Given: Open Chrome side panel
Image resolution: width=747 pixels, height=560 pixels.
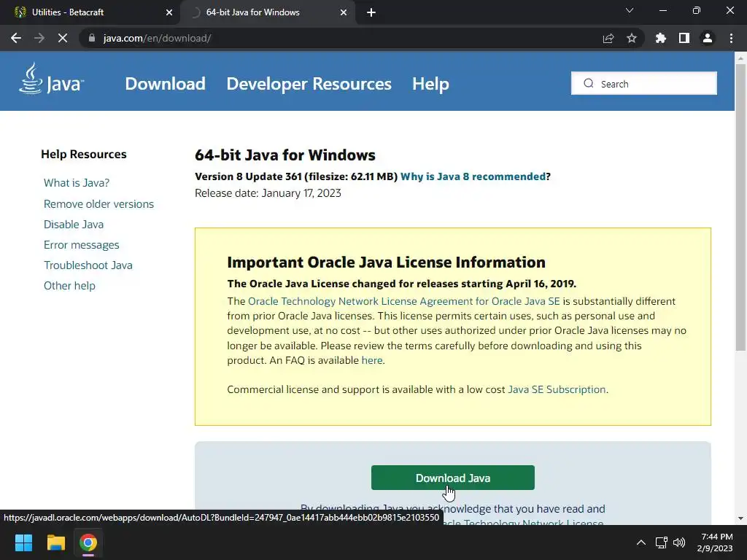Looking at the screenshot, I should (684, 38).
